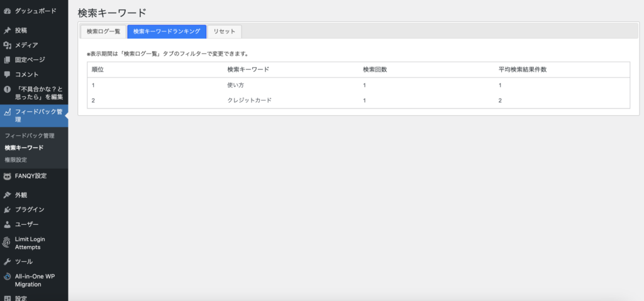This screenshot has width=644, height=301.
Task: Click the FANQY設定 cat icon
Action: click(7, 176)
